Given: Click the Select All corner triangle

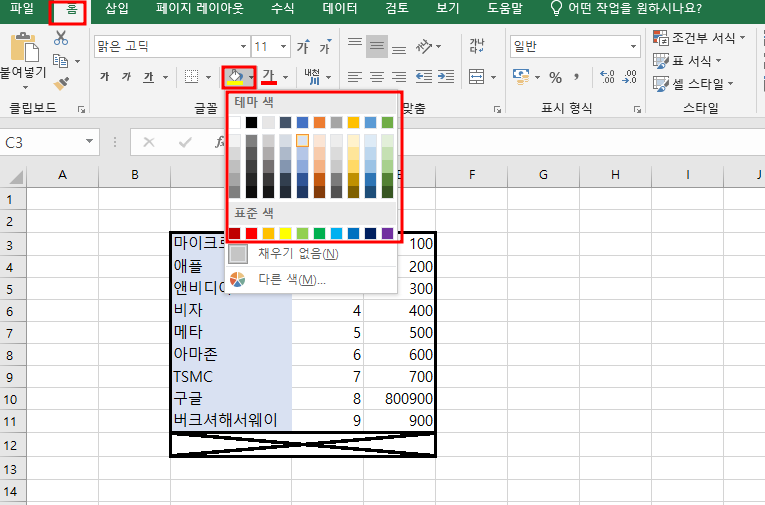Looking at the screenshot, I should 15,176.
